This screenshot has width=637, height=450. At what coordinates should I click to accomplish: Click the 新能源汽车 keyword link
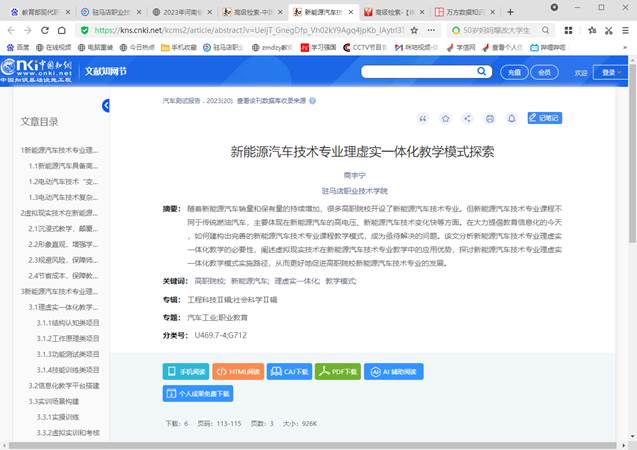pos(250,281)
